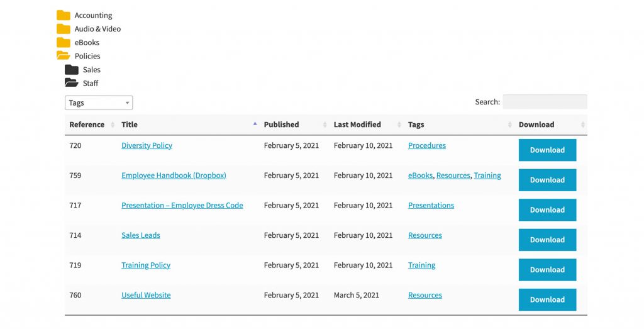The image size is (644, 329).
Task: Open the Audio & Video folder icon
Action: 64,29
